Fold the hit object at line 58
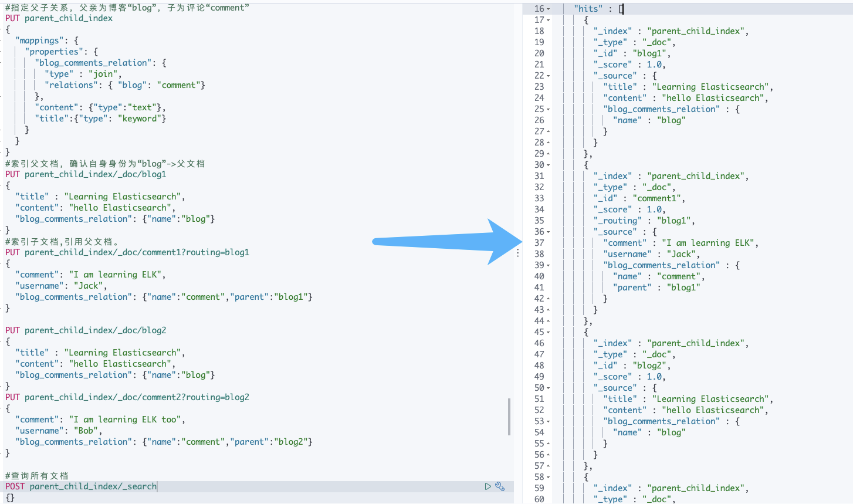 click(x=549, y=477)
